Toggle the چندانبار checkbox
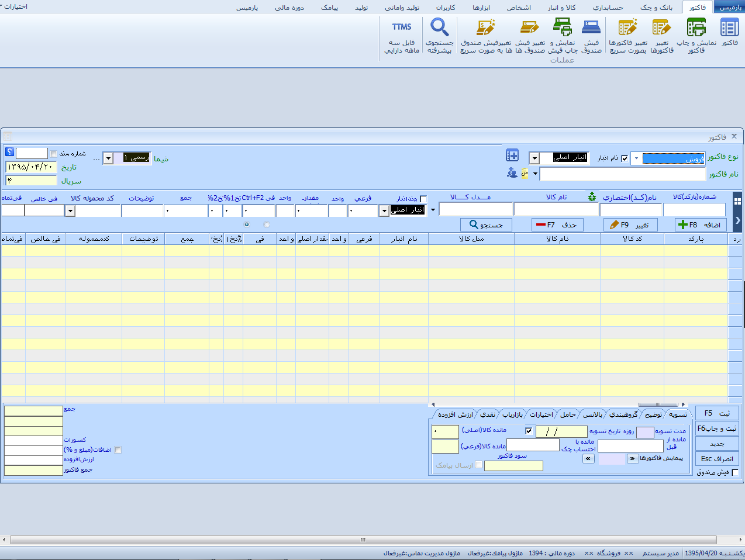Viewport: 745px width, 560px height. click(423, 199)
